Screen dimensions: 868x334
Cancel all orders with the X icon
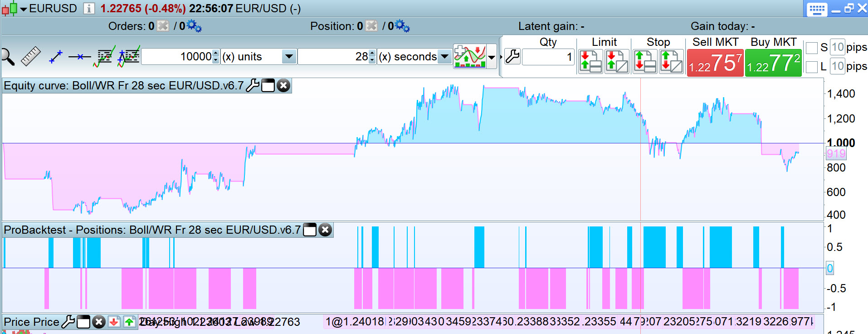click(163, 26)
